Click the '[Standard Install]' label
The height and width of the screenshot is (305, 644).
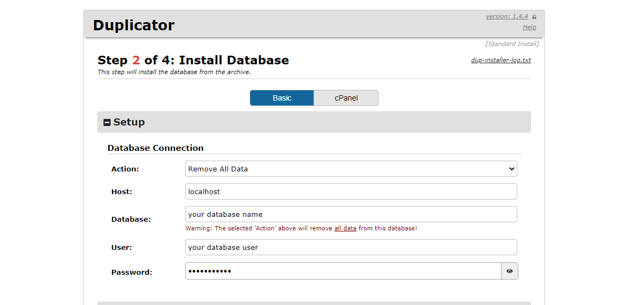512,43
